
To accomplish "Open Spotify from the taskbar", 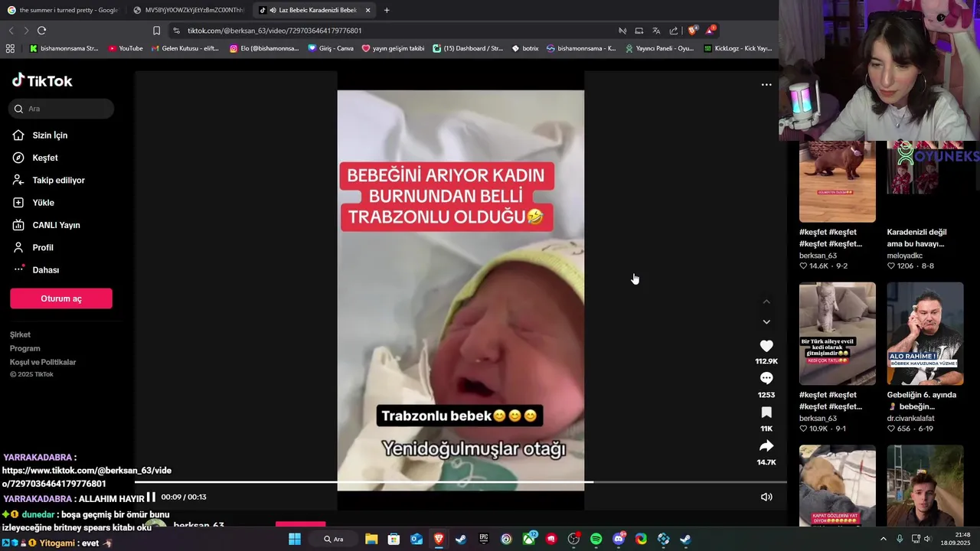I will [596, 539].
